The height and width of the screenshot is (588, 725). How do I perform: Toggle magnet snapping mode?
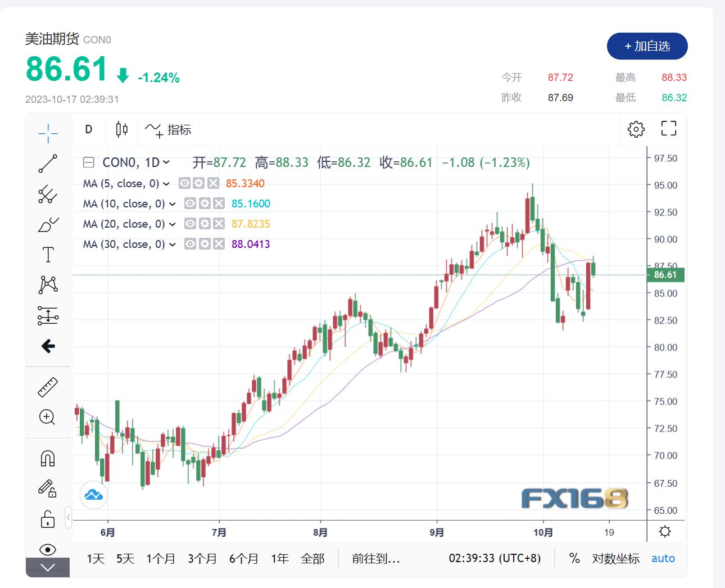[x=48, y=459]
